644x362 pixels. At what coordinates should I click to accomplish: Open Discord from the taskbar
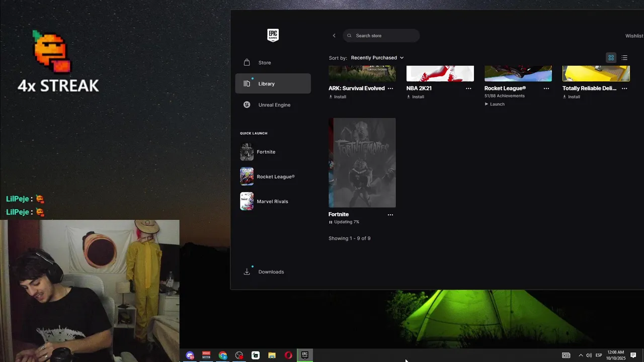click(x=190, y=355)
